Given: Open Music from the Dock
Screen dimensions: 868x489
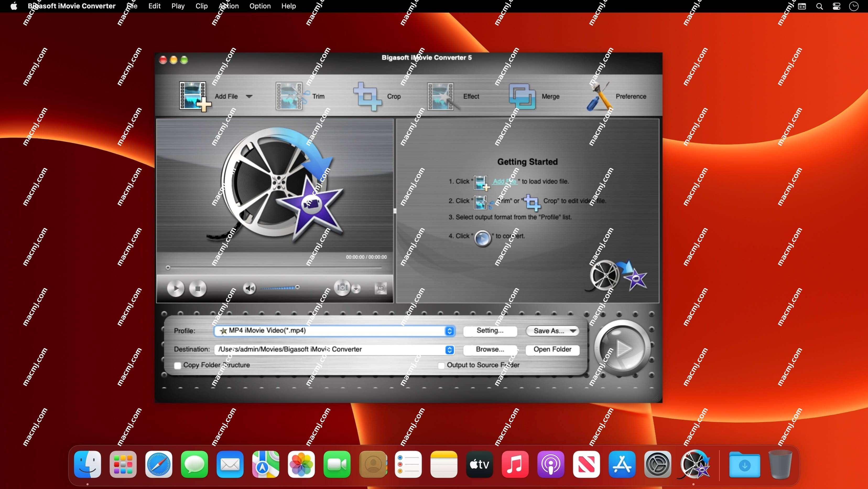Looking at the screenshot, I should pyautogui.click(x=515, y=464).
